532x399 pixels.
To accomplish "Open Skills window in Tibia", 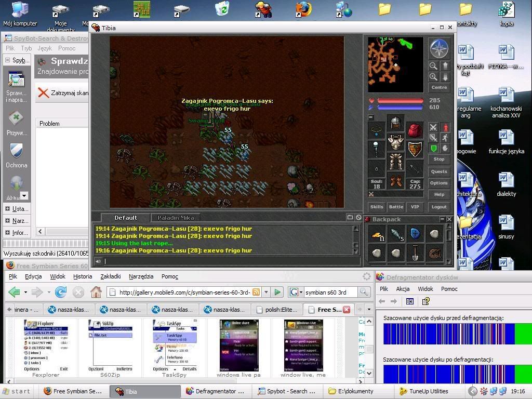I will [x=377, y=207].
